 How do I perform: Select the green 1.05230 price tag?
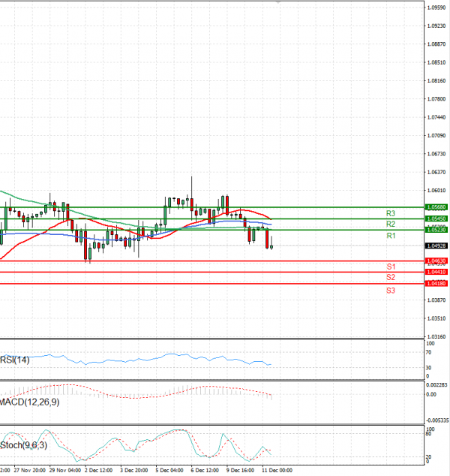(436, 230)
